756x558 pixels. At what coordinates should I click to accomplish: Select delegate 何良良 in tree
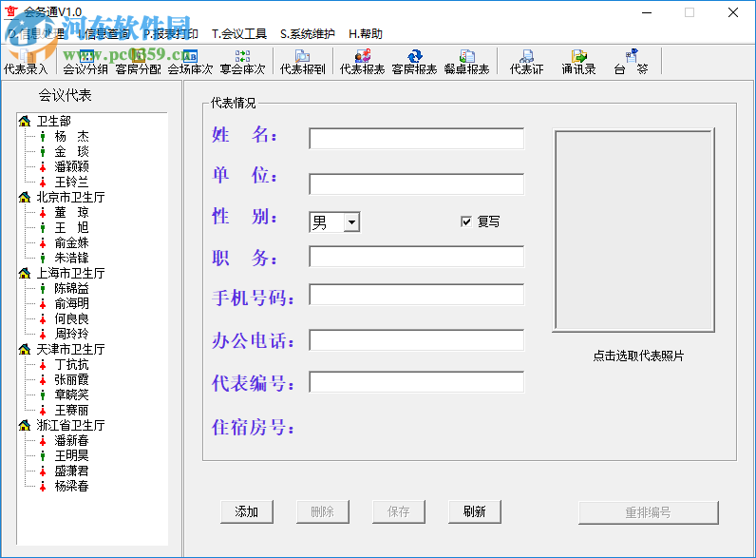(x=71, y=318)
